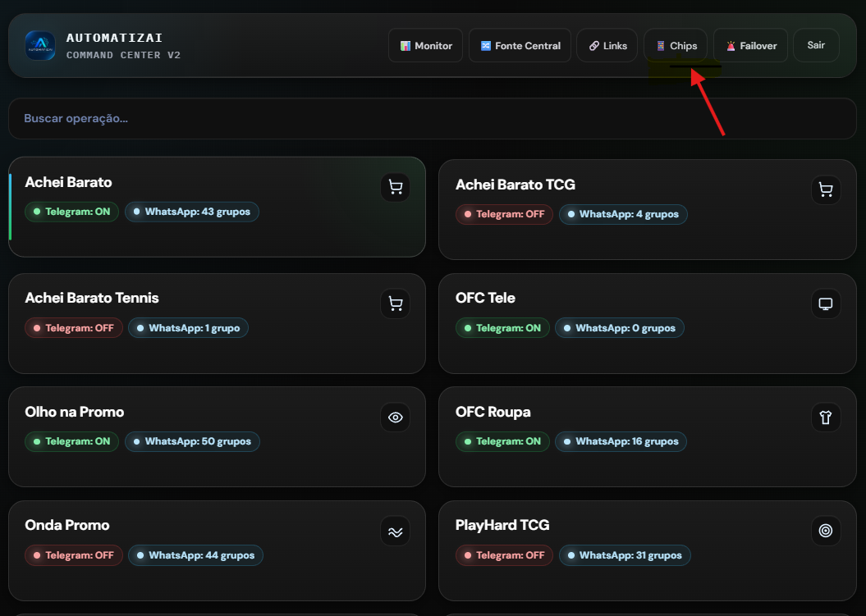
Task: Open the Chips section
Action: pos(676,45)
